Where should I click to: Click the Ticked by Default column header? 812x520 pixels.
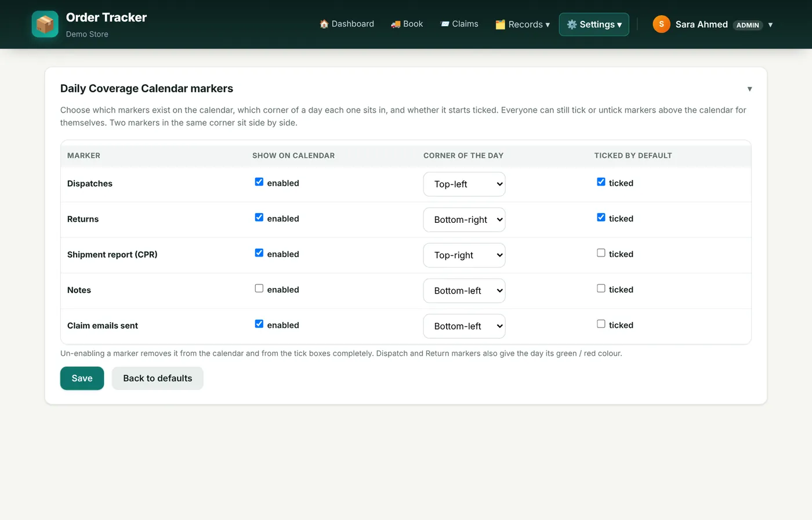tap(633, 156)
